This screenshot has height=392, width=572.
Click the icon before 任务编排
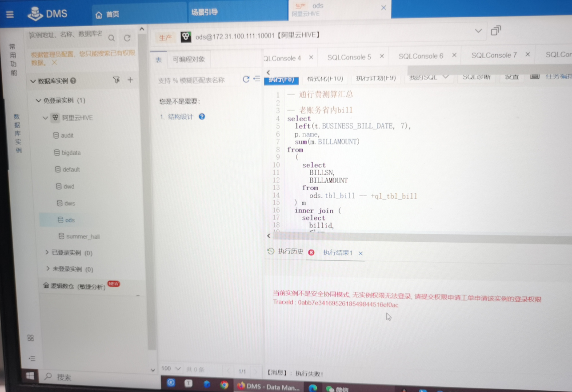[x=535, y=76]
